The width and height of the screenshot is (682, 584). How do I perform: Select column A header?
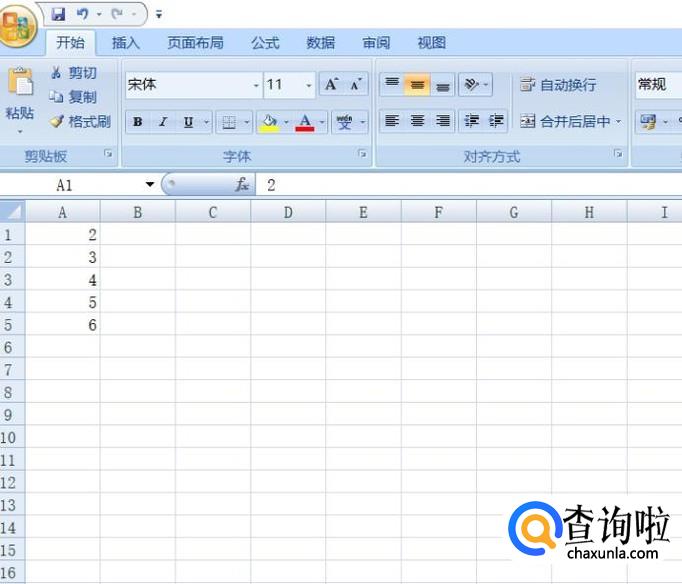pos(63,212)
